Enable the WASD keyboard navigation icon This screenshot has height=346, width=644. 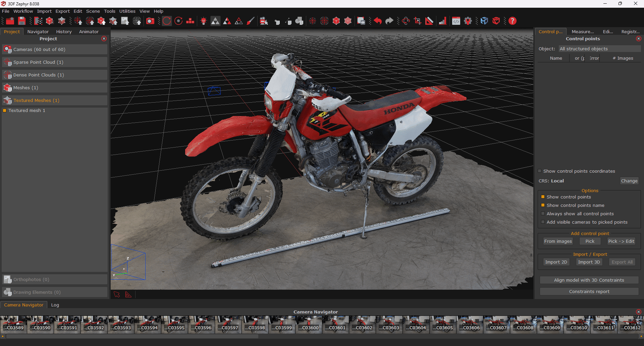click(x=190, y=21)
